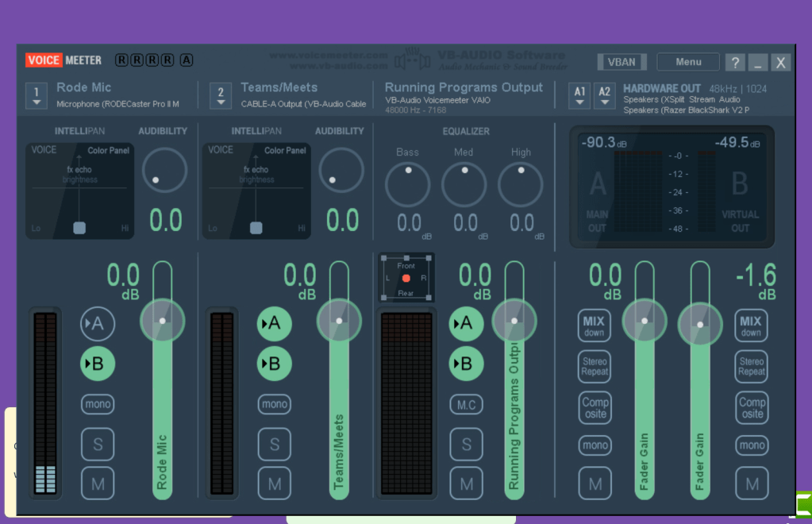Click the Rode Mic Intellipan voice panel

click(79, 191)
